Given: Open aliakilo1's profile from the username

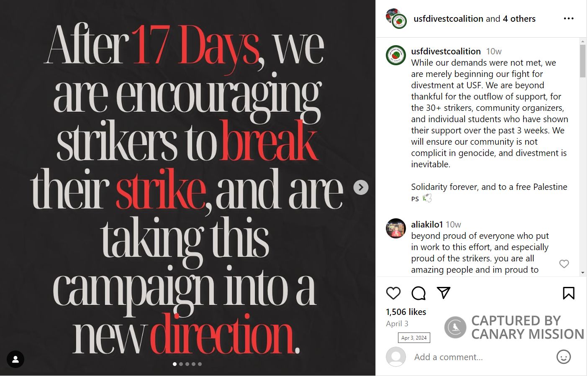Looking at the screenshot, I should coord(427,225).
